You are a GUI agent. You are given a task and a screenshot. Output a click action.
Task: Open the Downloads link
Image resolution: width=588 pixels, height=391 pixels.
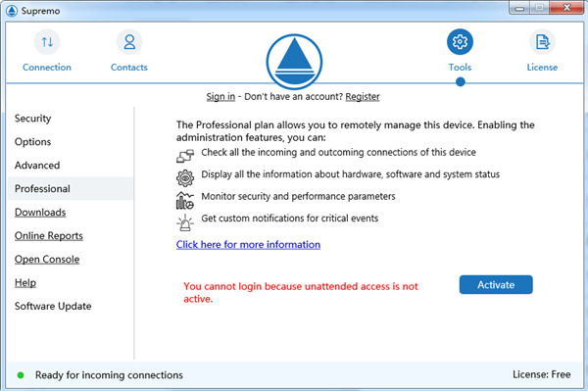click(x=40, y=213)
